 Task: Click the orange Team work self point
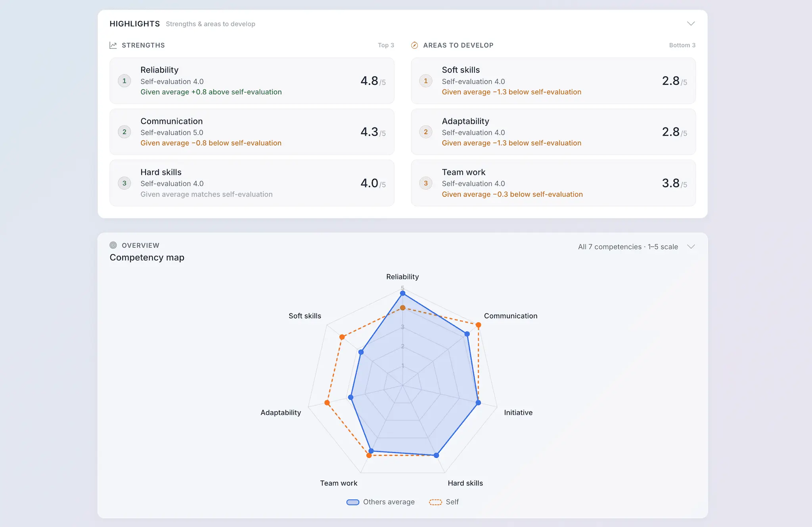pos(369,455)
